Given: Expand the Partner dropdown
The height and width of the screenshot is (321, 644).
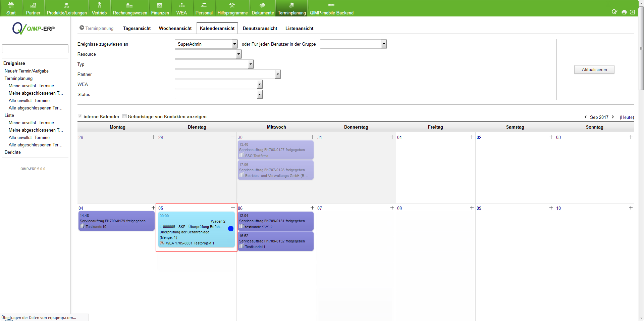Looking at the screenshot, I should click(x=277, y=74).
